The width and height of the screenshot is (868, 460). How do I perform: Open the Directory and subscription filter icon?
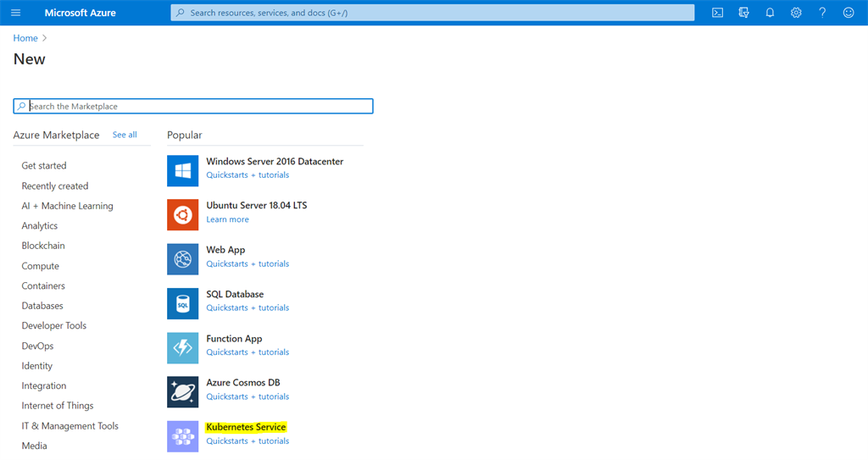(x=743, y=12)
